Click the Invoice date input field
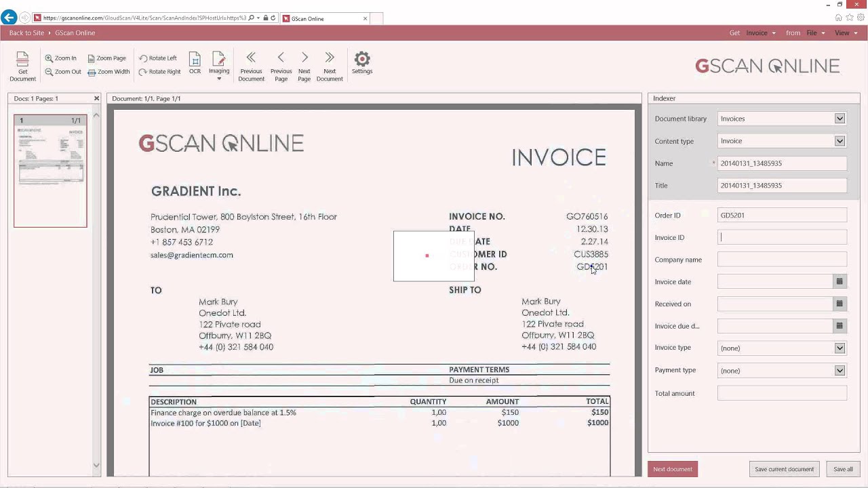Viewport: 868px width, 488px height. [x=775, y=281]
